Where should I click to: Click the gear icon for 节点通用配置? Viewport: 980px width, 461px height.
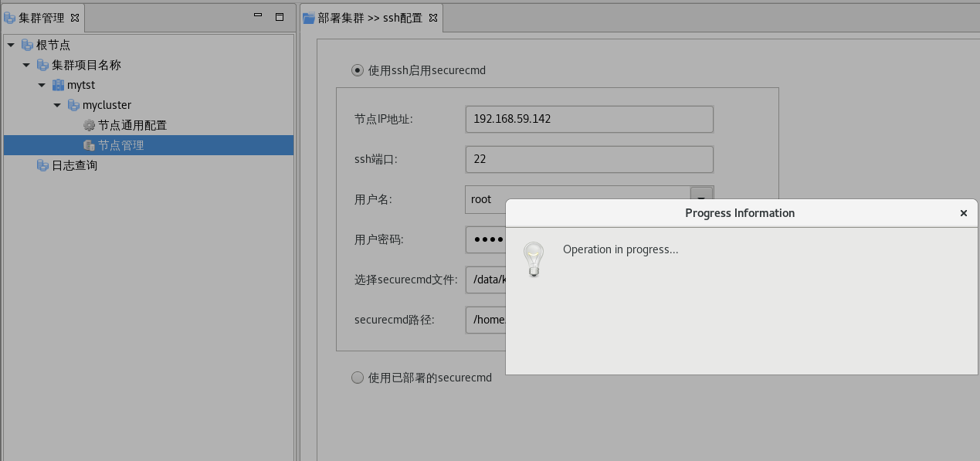tap(89, 125)
